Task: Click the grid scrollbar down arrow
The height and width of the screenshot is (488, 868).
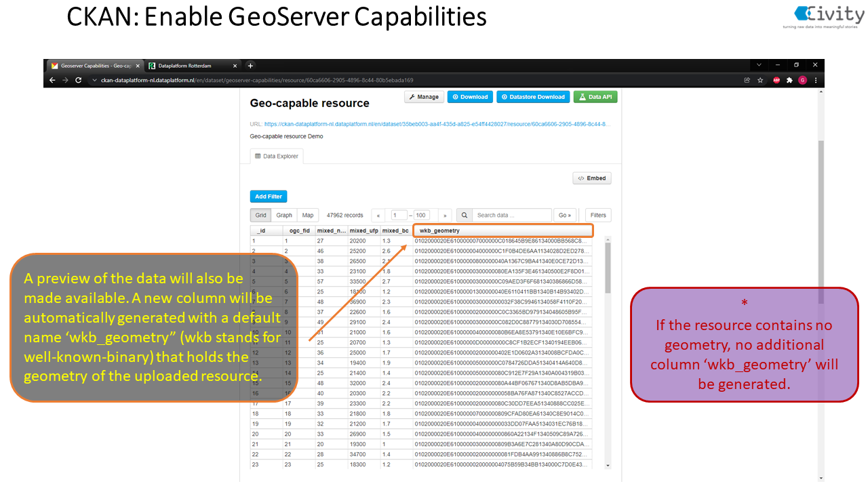Action: (607, 466)
